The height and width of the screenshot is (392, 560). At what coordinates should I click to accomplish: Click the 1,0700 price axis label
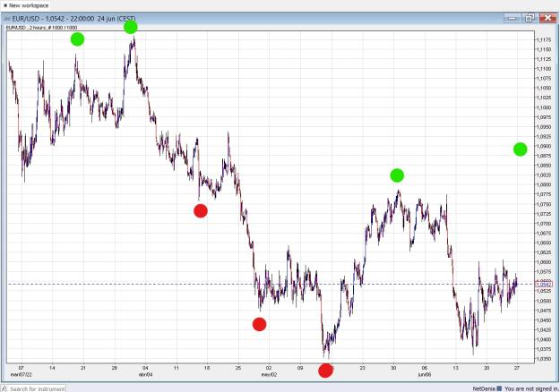(x=543, y=224)
